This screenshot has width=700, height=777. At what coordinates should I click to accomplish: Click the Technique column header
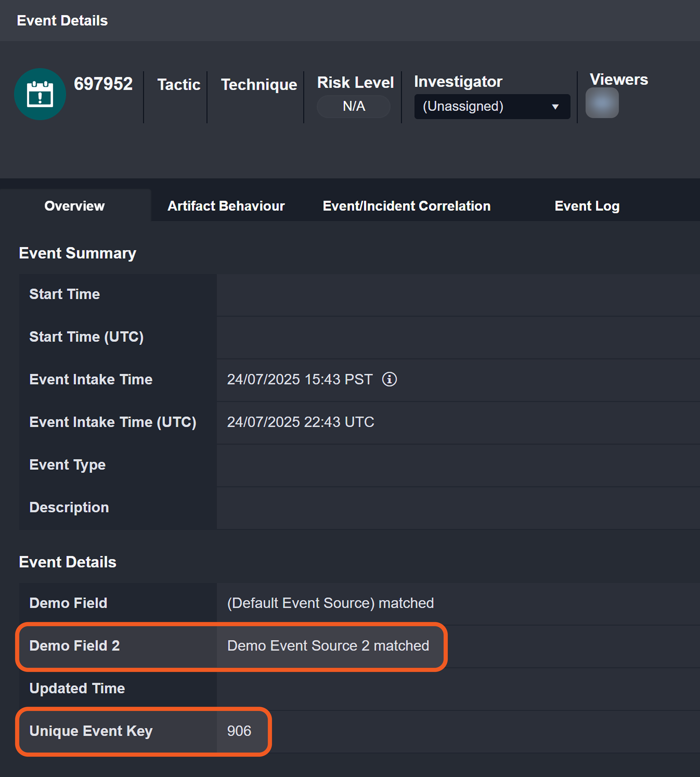(259, 84)
